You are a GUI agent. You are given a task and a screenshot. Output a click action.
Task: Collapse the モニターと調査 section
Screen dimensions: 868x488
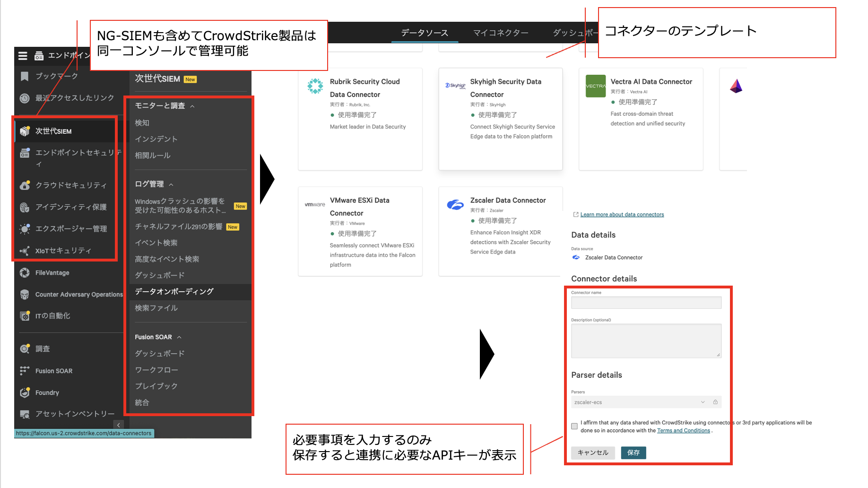(x=192, y=106)
